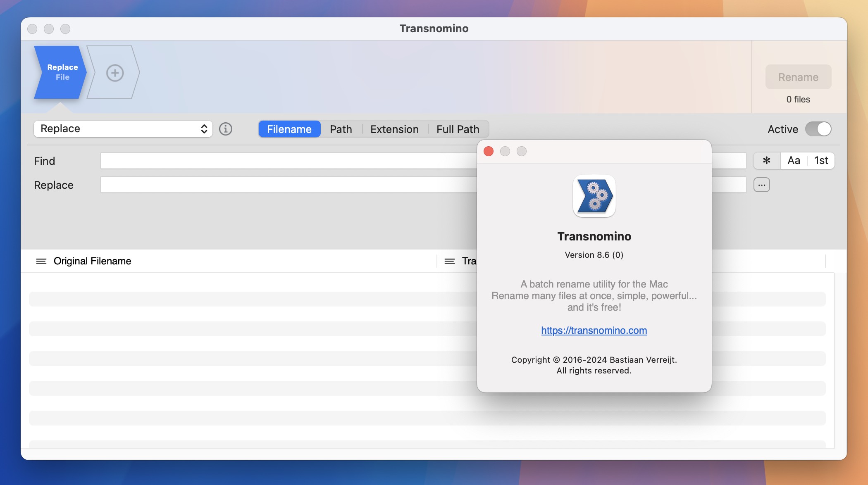Close the About Transnomino dialog
Screen dimensions: 868x485
[x=489, y=151]
